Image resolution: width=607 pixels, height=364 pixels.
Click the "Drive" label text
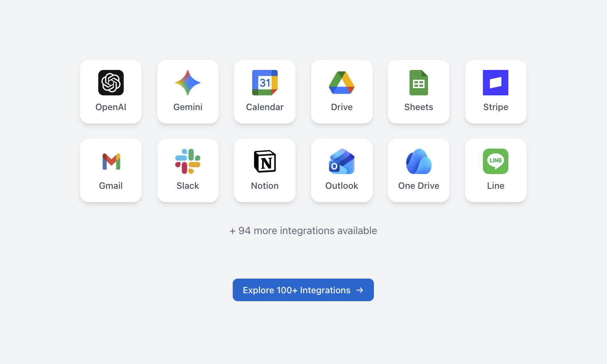click(342, 107)
